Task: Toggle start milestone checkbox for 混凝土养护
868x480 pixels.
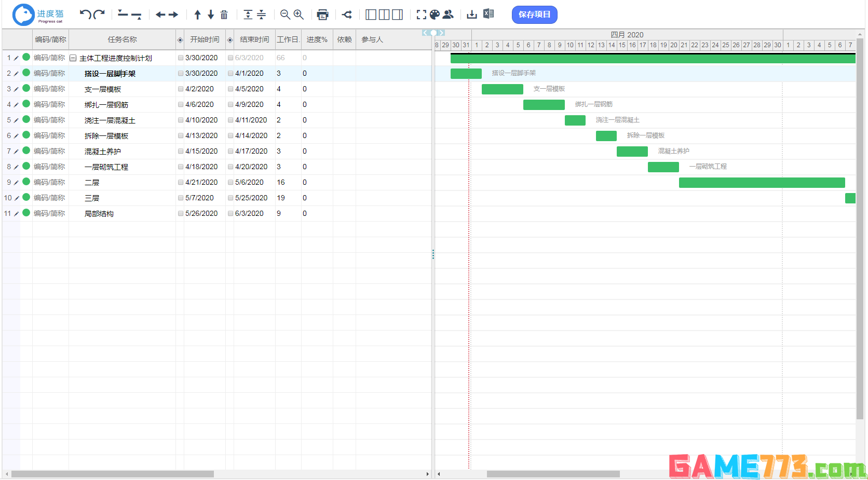Action: click(181, 152)
